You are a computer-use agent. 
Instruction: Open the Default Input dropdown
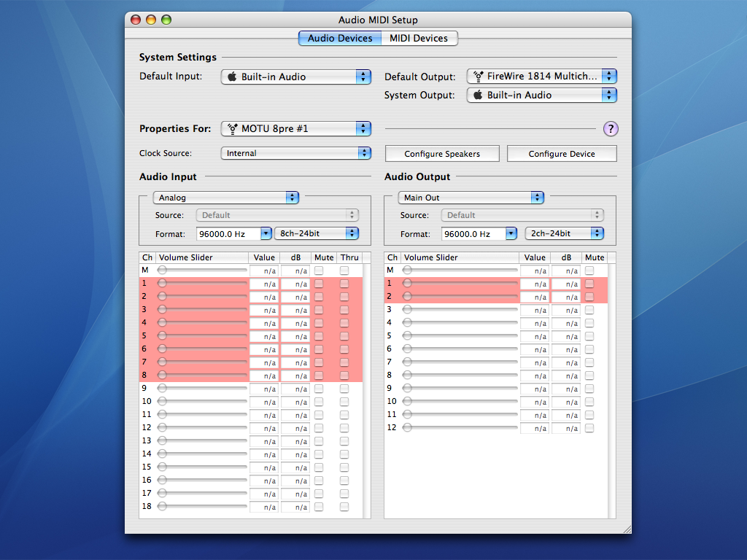pos(296,77)
